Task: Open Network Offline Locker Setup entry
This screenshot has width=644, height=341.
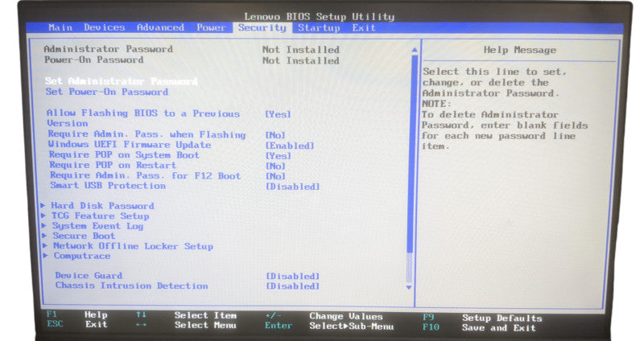Action: click(x=133, y=246)
